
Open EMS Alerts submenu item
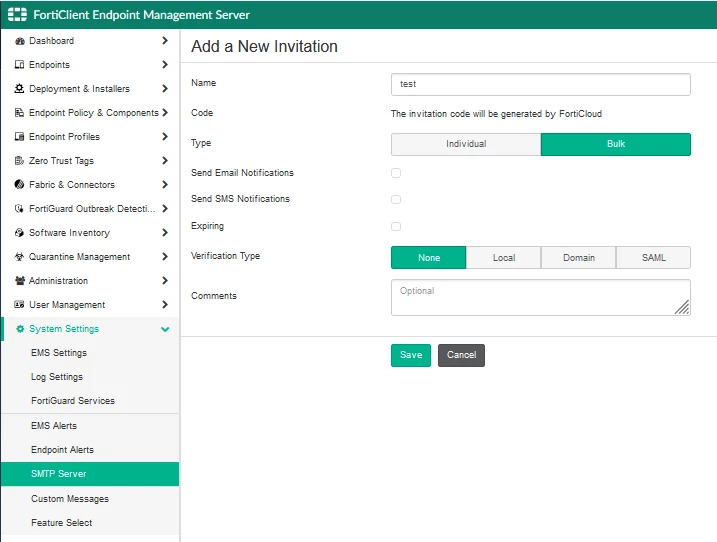click(x=90, y=426)
